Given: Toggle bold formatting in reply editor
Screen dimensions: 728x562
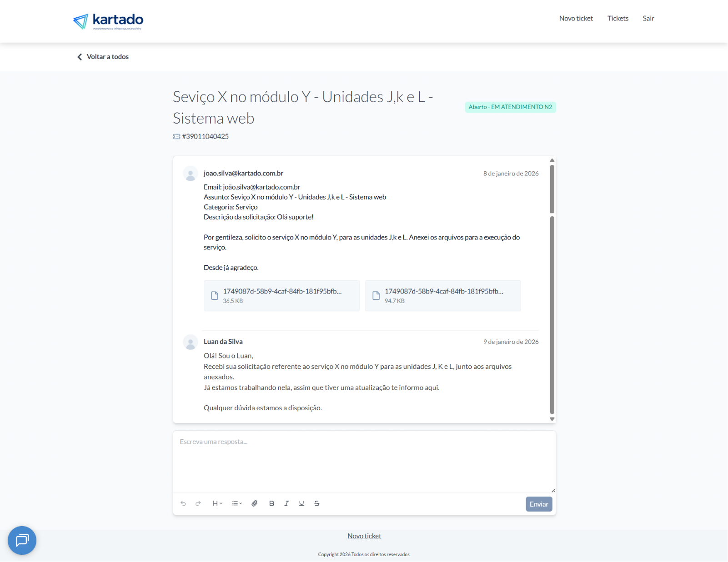Looking at the screenshot, I should (x=271, y=503).
